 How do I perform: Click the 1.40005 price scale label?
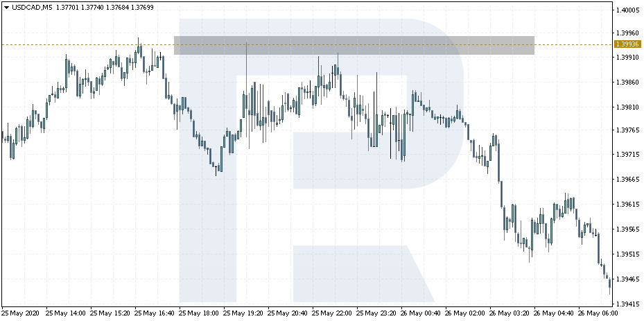pos(628,10)
